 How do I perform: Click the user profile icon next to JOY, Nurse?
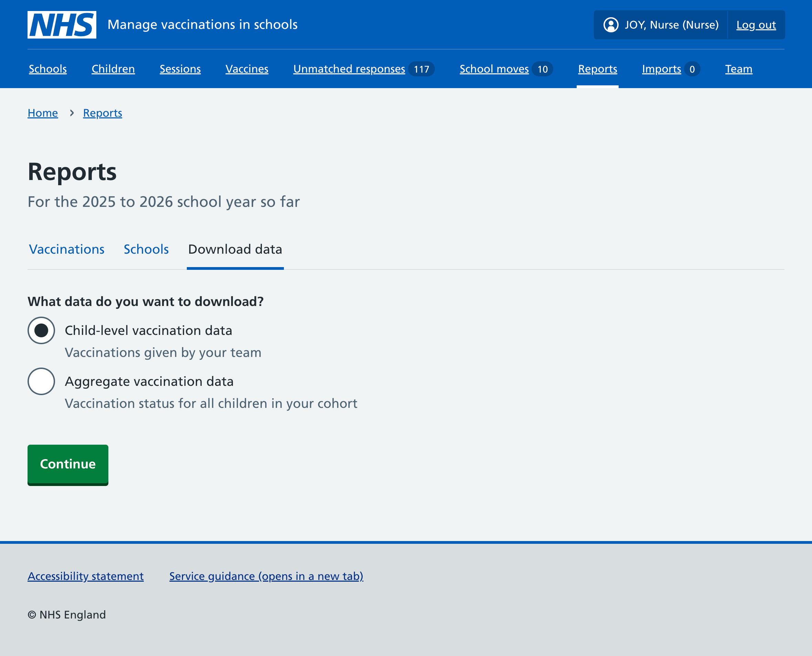coord(611,25)
